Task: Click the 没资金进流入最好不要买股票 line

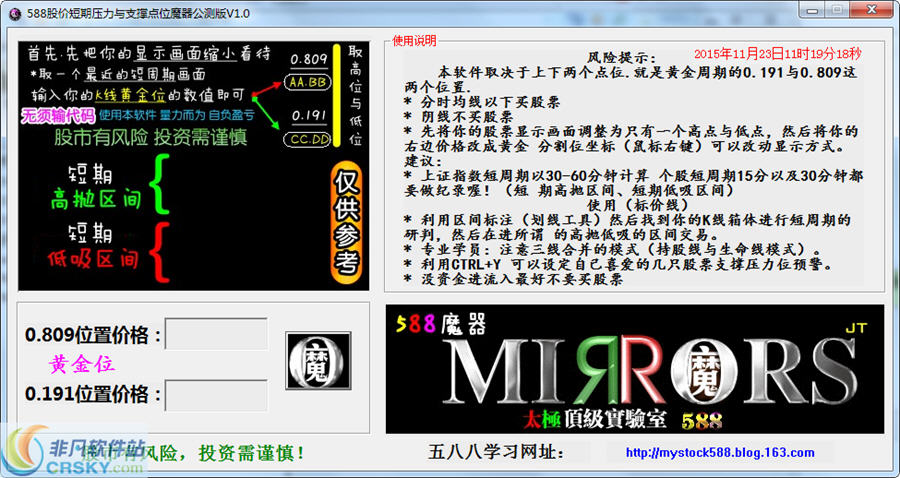Action: pos(514,279)
